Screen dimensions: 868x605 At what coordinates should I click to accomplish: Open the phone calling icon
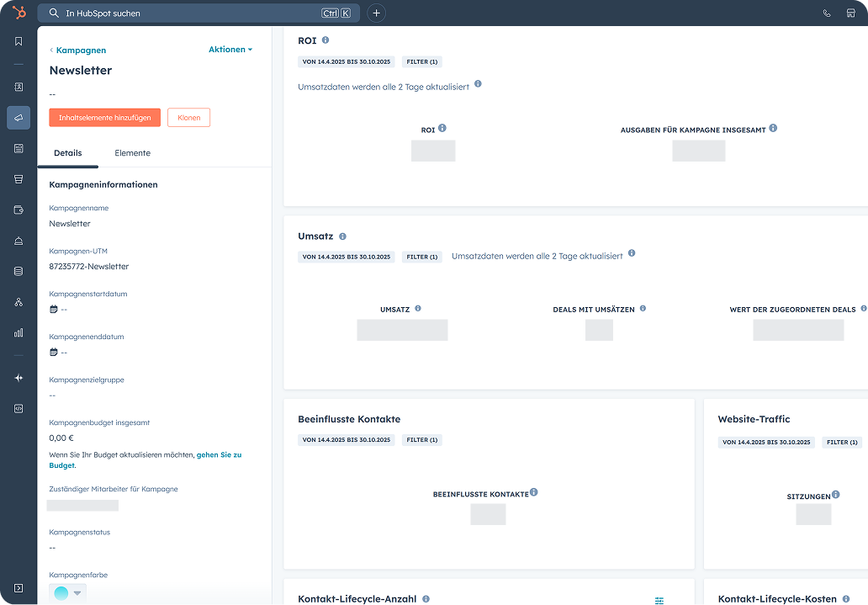click(827, 13)
